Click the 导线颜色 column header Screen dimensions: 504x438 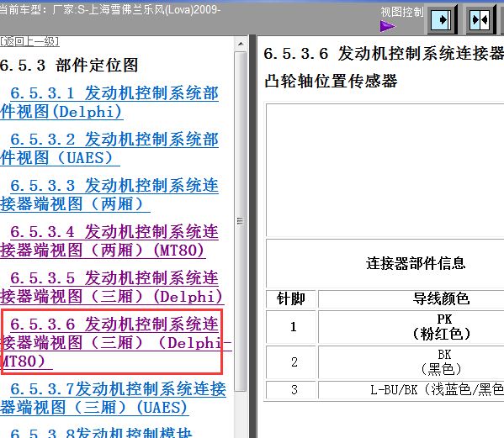[x=441, y=299]
